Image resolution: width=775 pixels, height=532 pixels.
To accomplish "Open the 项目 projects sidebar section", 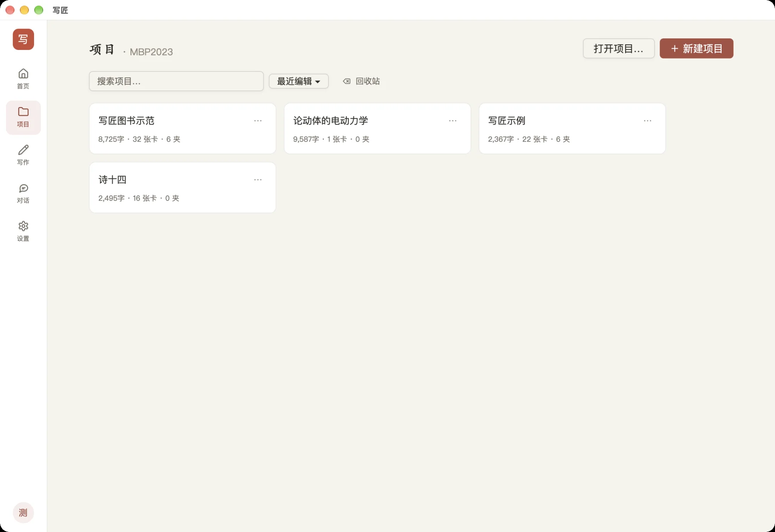I will coord(23,118).
